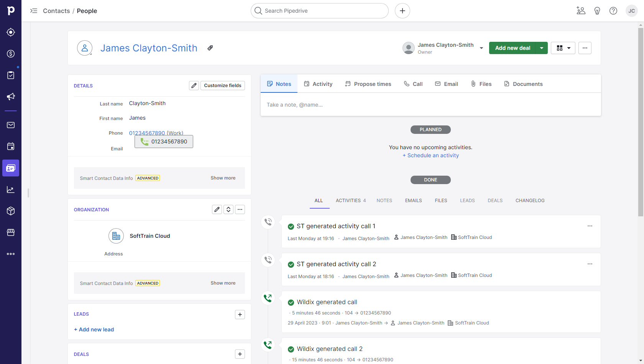Click the quick add plus button
The width and height of the screenshot is (644, 364).
(402, 11)
